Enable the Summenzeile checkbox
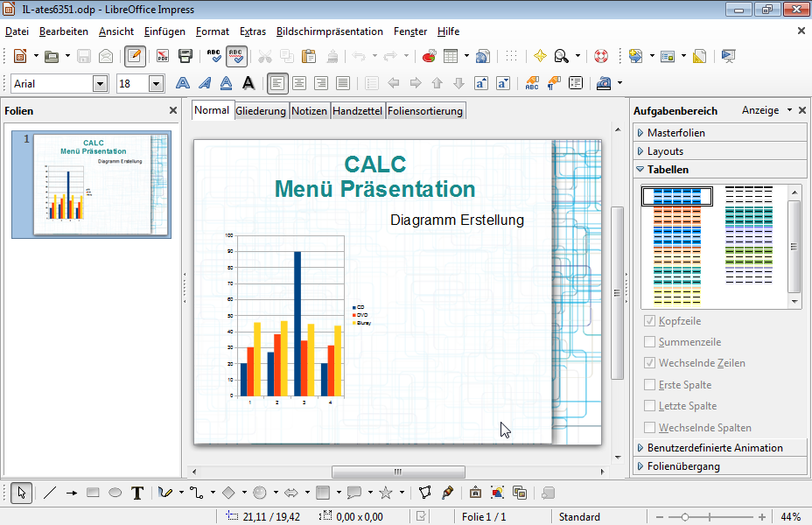 point(649,342)
